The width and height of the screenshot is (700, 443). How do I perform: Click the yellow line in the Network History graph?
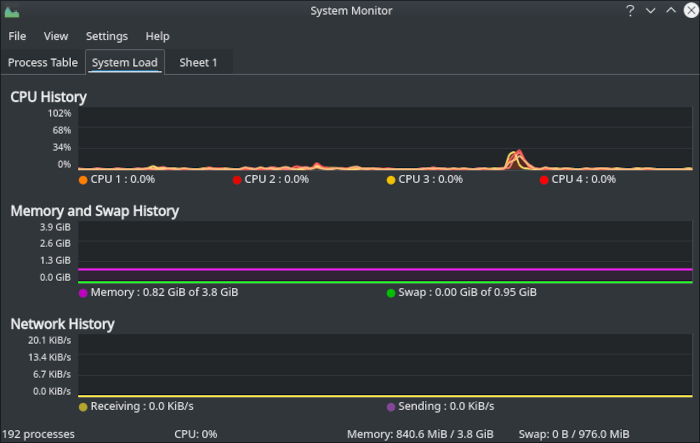click(x=385, y=396)
